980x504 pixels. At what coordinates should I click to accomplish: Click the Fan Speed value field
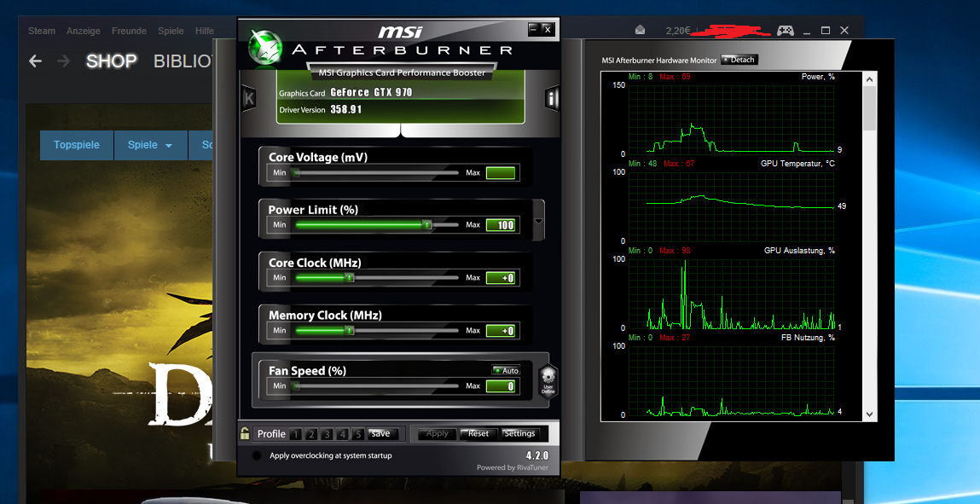[501, 386]
